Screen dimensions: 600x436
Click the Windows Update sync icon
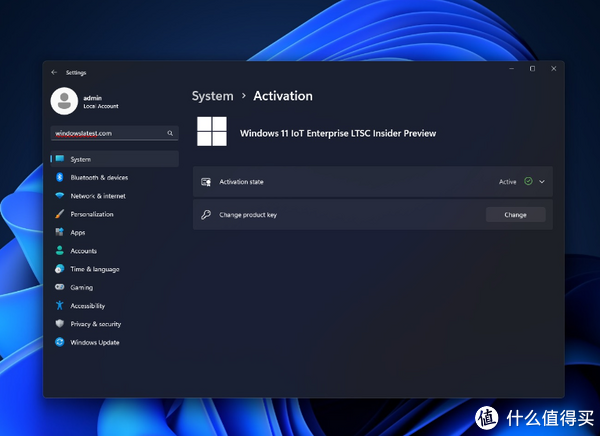point(60,342)
